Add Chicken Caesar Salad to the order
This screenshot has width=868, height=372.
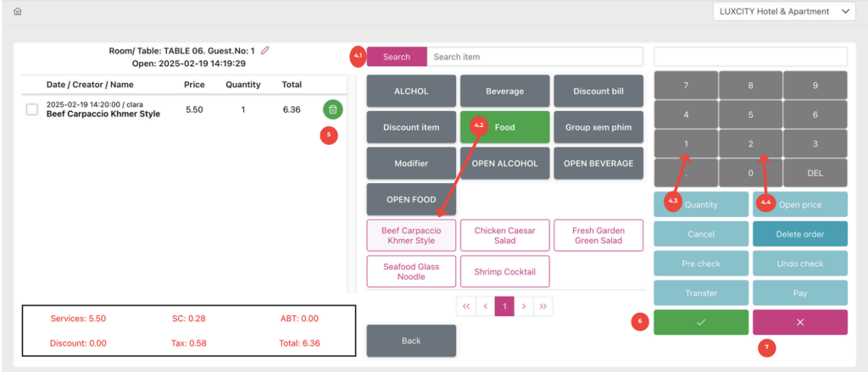click(x=504, y=236)
